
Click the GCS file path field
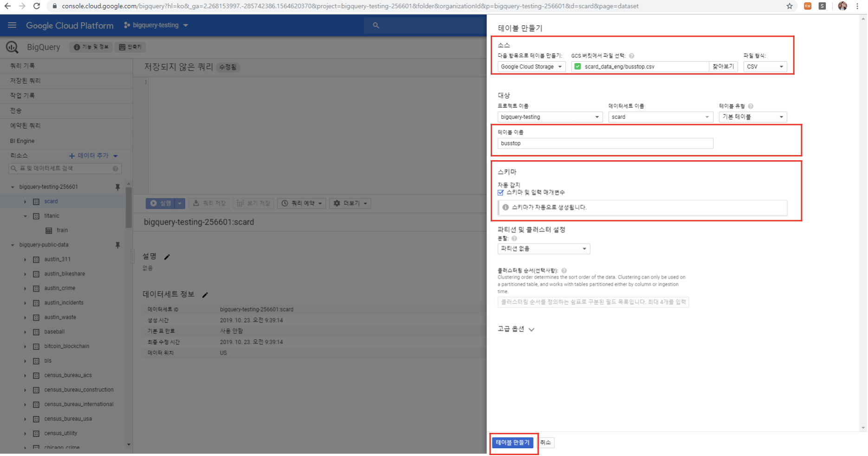pos(640,67)
